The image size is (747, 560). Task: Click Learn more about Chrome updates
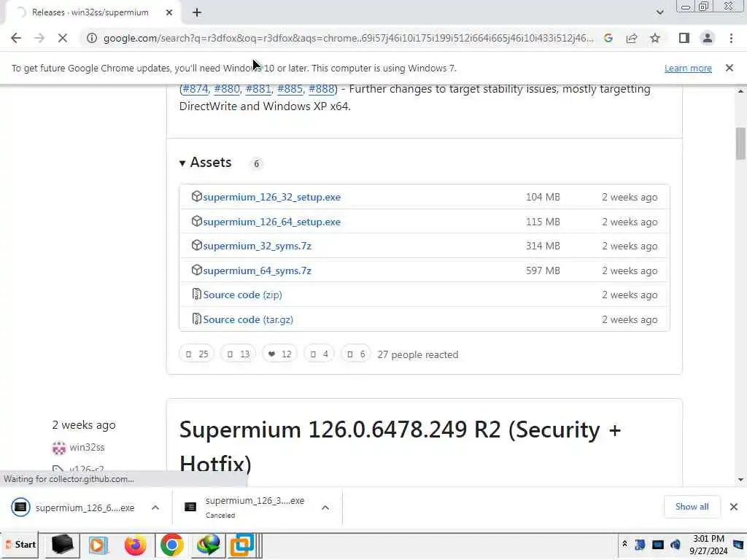click(688, 68)
